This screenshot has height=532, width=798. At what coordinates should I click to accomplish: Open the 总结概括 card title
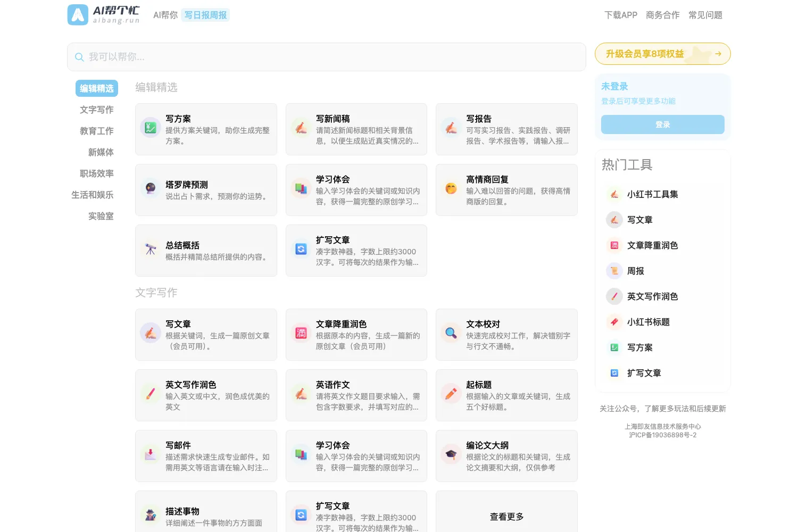[x=182, y=245]
